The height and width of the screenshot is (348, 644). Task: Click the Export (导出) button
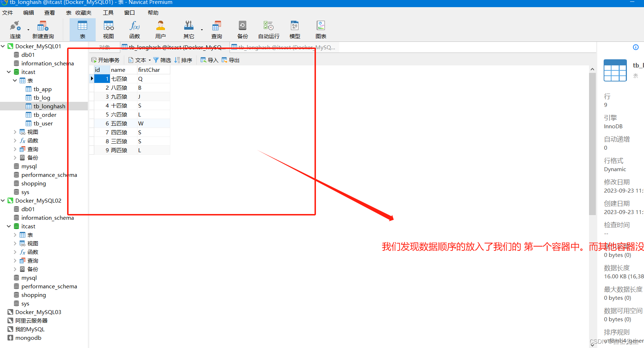coord(231,60)
